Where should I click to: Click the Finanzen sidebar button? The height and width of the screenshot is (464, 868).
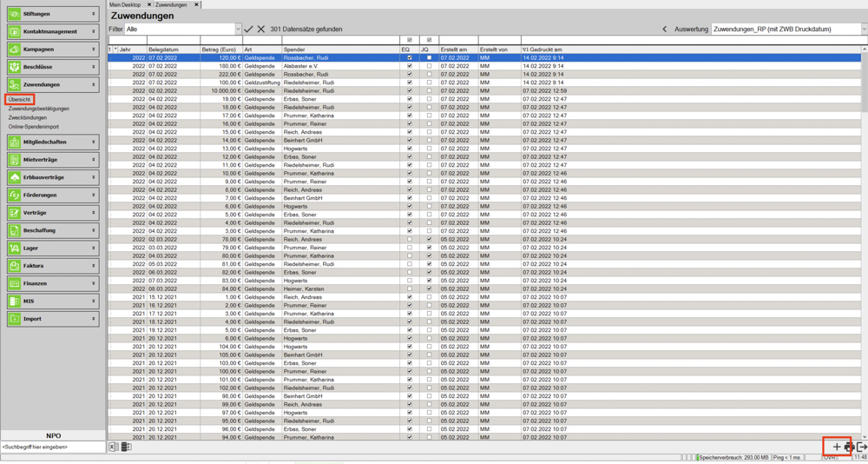[x=52, y=283]
